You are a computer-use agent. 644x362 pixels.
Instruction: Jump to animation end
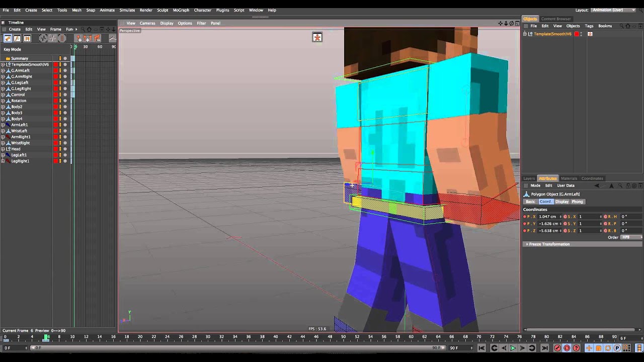(x=545, y=348)
